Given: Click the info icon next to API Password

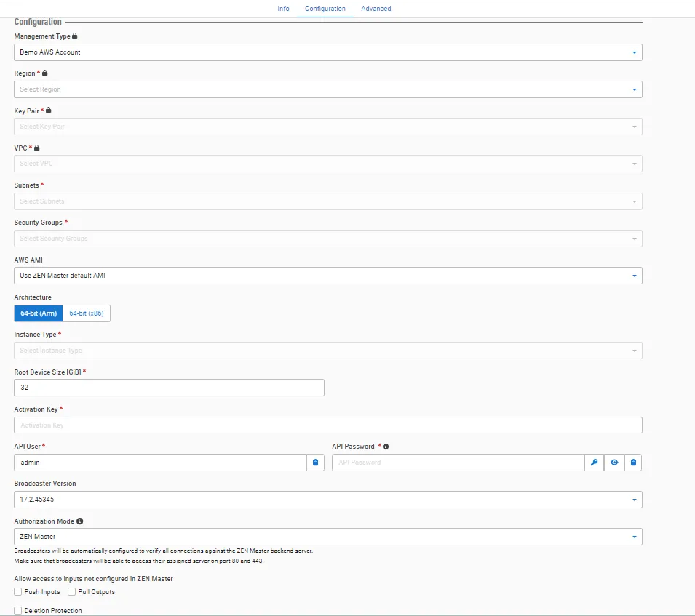Looking at the screenshot, I should click(x=386, y=447).
